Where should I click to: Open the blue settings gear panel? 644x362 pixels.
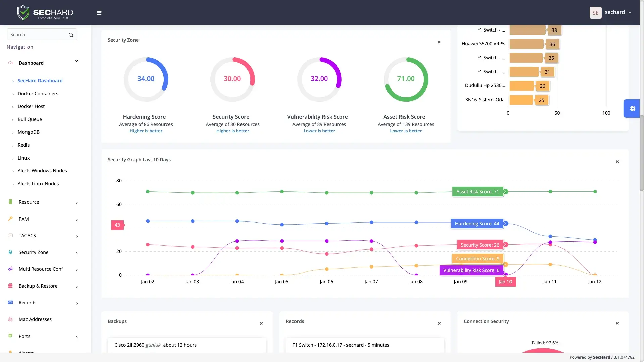pyautogui.click(x=632, y=108)
